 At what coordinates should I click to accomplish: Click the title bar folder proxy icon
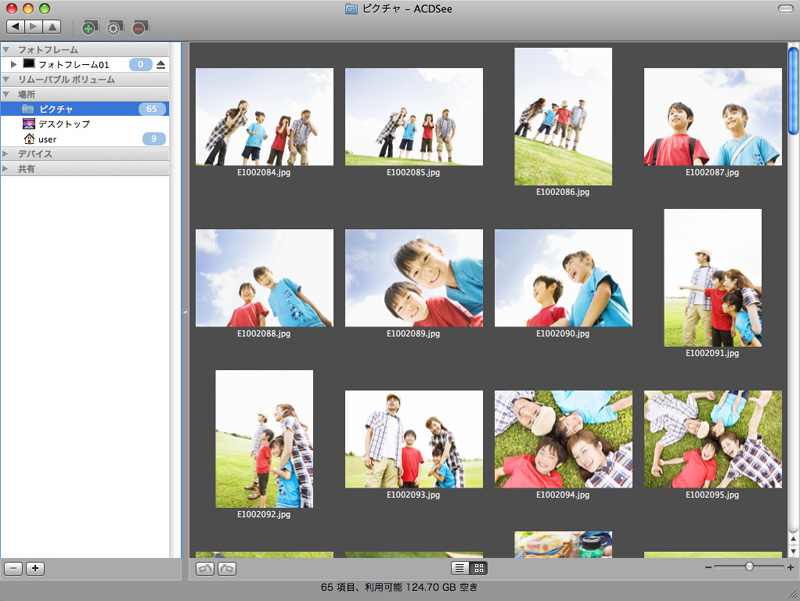pyautogui.click(x=351, y=9)
